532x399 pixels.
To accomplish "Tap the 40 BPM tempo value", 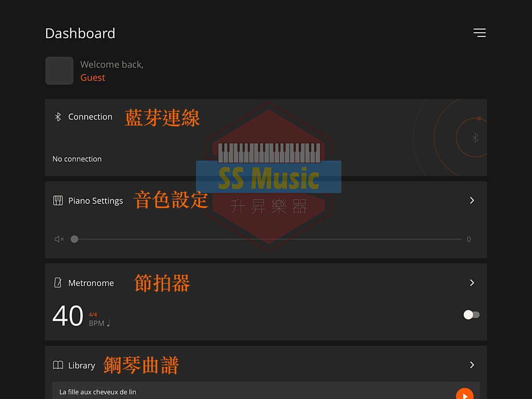I will pos(68,316).
